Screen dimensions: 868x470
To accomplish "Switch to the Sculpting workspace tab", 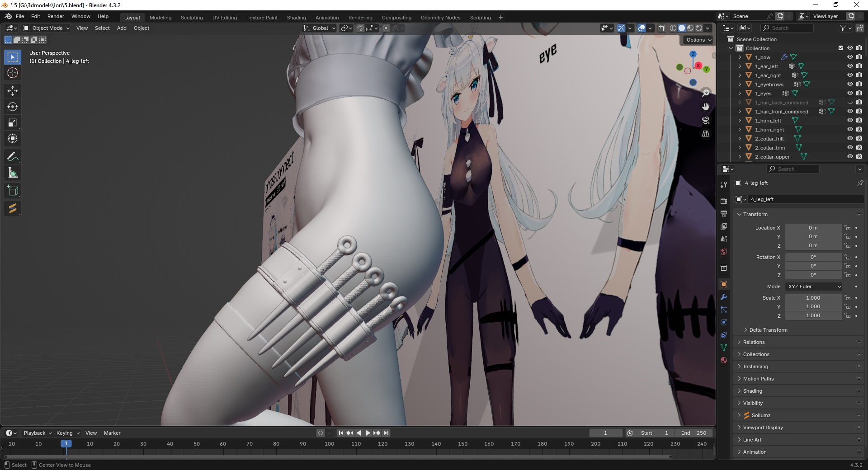I will pyautogui.click(x=192, y=18).
